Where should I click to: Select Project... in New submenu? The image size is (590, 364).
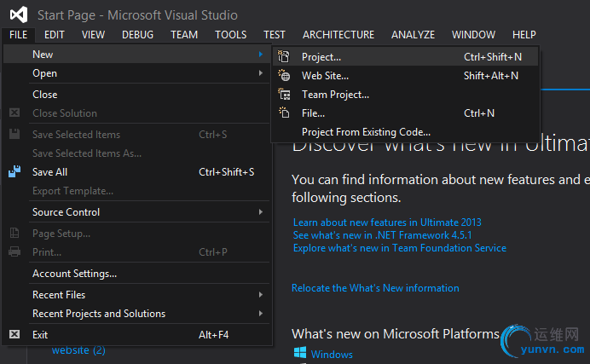tap(406, 57)
